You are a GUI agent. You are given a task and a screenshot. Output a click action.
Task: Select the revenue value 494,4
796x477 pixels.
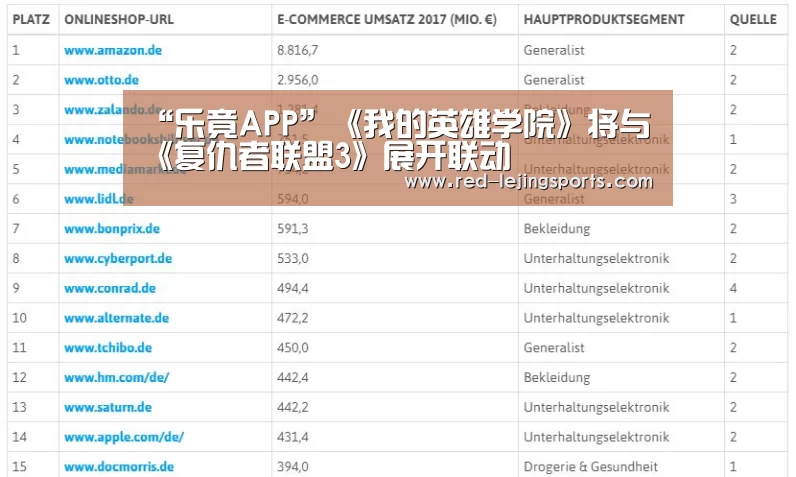[x=292, y=288]
